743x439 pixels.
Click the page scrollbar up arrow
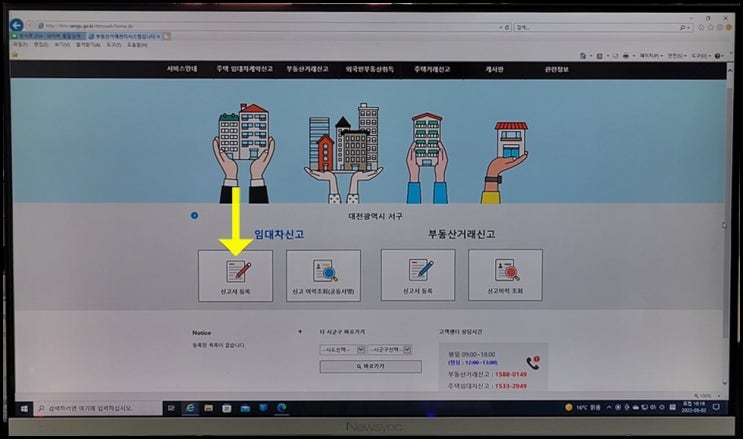click(730, 70)
